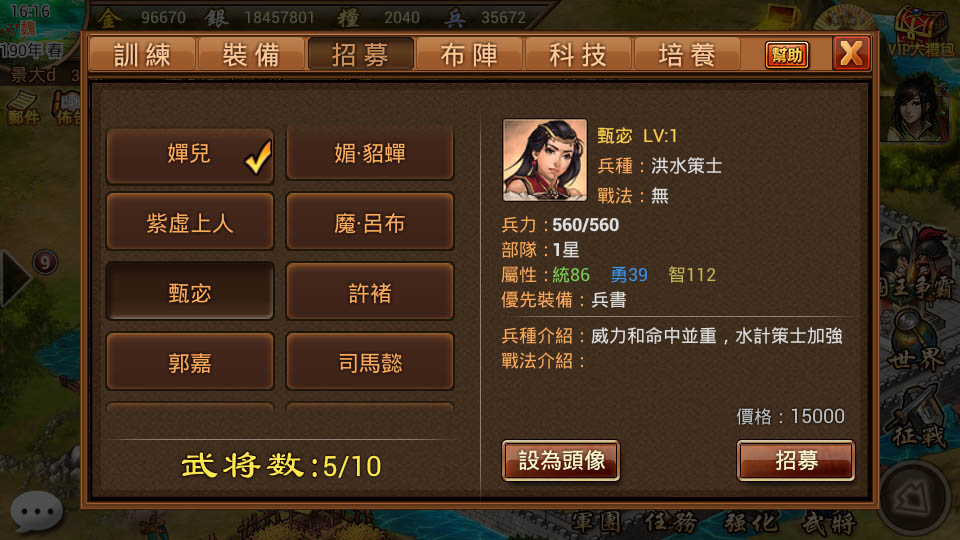Select general 甄宓 in the list

pos(190,292)
